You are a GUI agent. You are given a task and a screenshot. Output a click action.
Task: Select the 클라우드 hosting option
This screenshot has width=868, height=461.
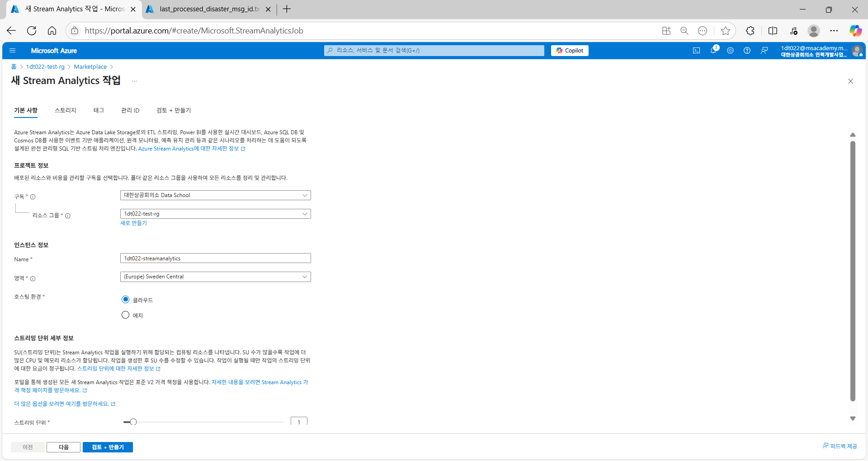(x=125, y=300)
